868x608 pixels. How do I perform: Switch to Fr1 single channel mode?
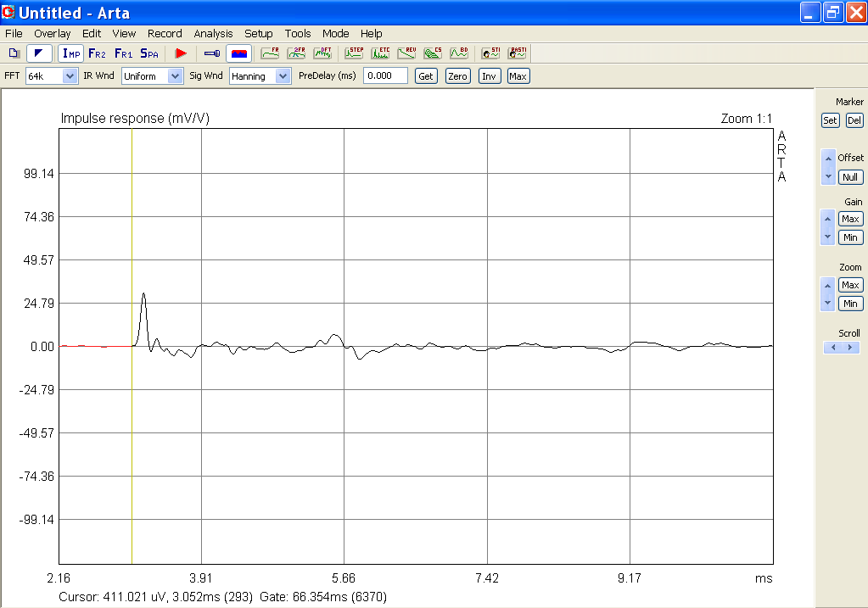[x=123, y=53]
